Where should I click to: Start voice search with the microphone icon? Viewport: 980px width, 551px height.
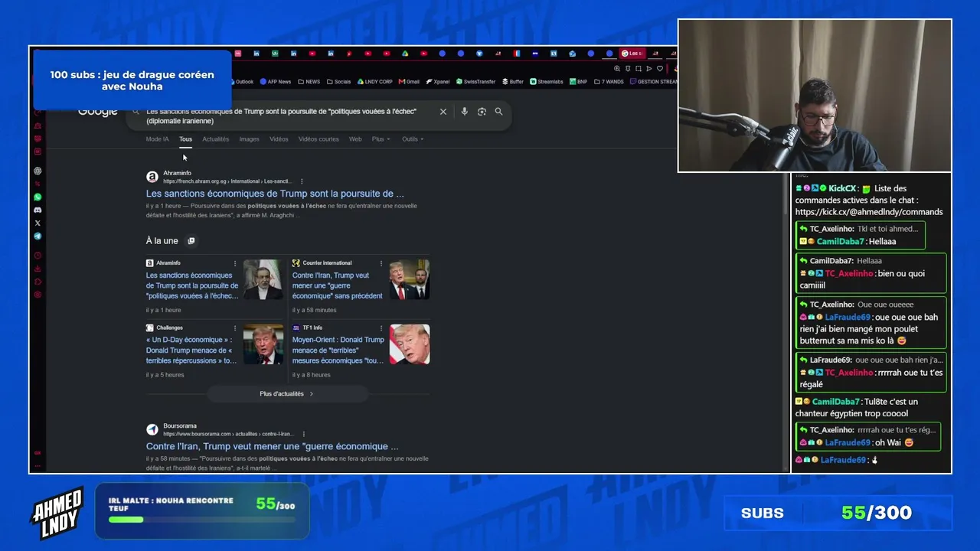tap(464, 112)
